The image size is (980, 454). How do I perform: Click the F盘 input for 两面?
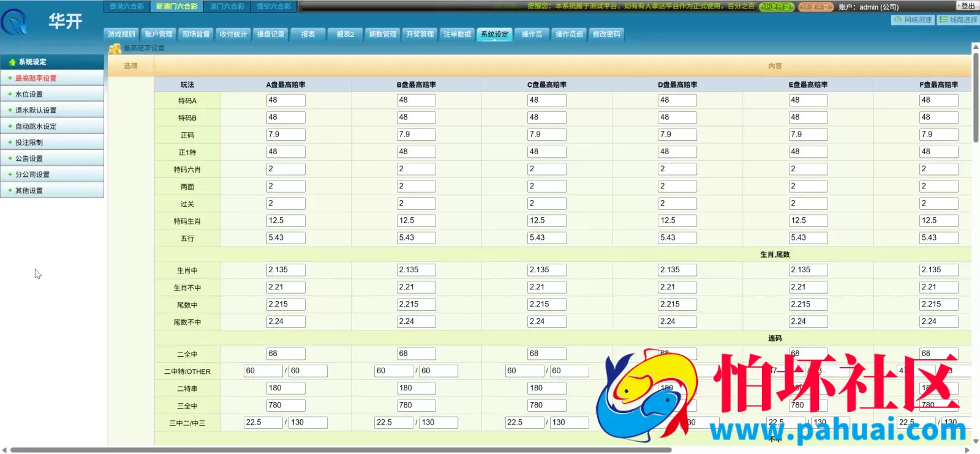click(x=939, y=186)
